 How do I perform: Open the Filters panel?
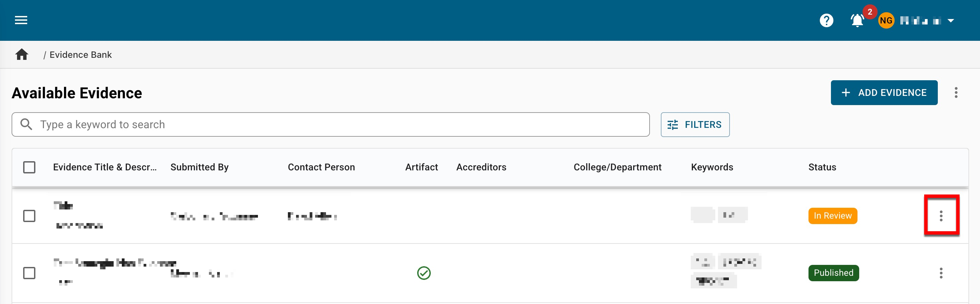pyautogui.click(x=695, y=125)
